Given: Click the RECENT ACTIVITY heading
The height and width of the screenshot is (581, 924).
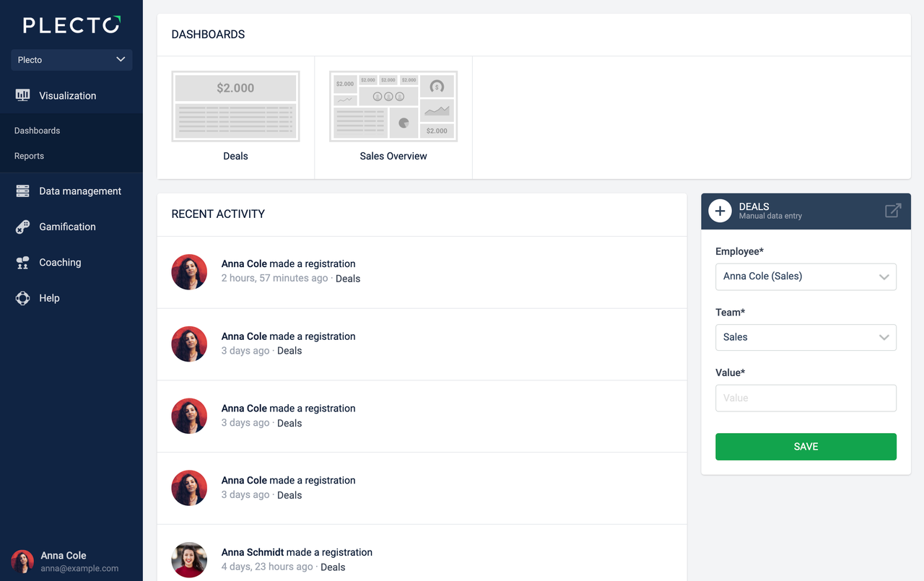Looking at the screenshot, I should tap(218, 214).
